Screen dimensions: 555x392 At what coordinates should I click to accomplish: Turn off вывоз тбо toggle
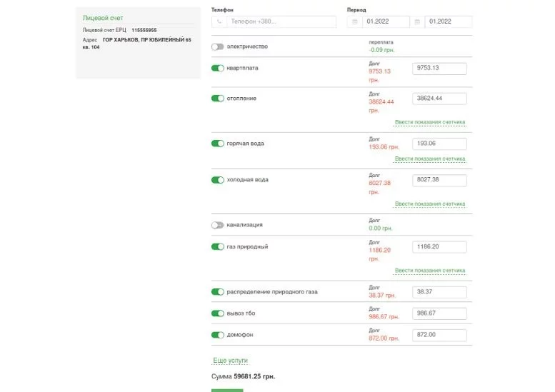coord(218,313)
